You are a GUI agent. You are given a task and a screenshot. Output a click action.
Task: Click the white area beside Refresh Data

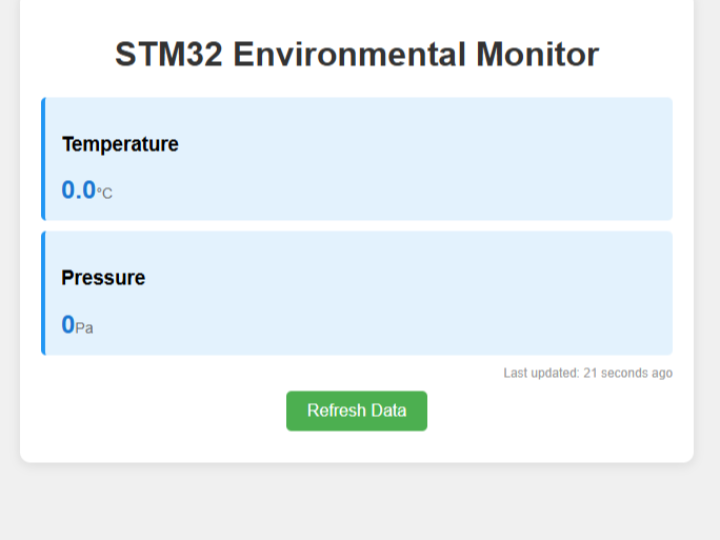(x=551, y=413)
